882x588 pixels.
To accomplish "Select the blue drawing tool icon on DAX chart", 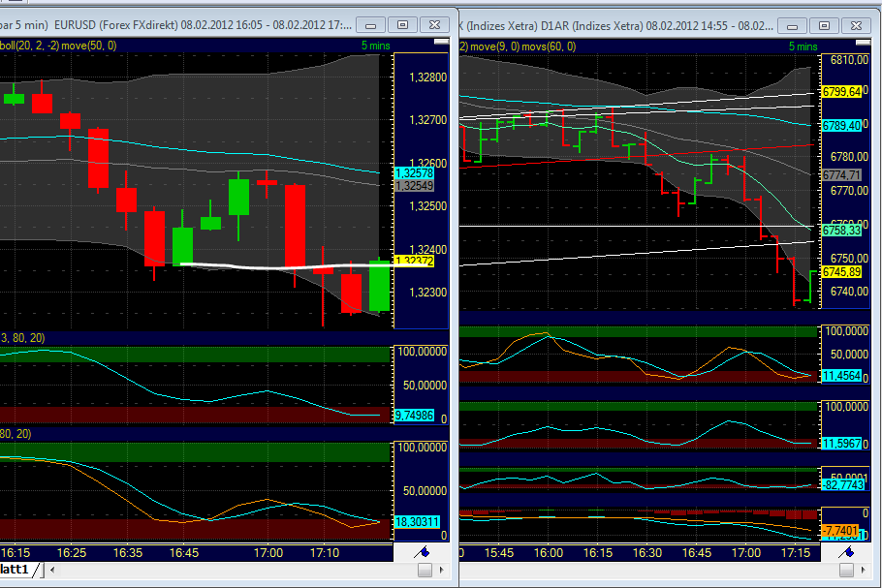I will click(x=845, y=552).
